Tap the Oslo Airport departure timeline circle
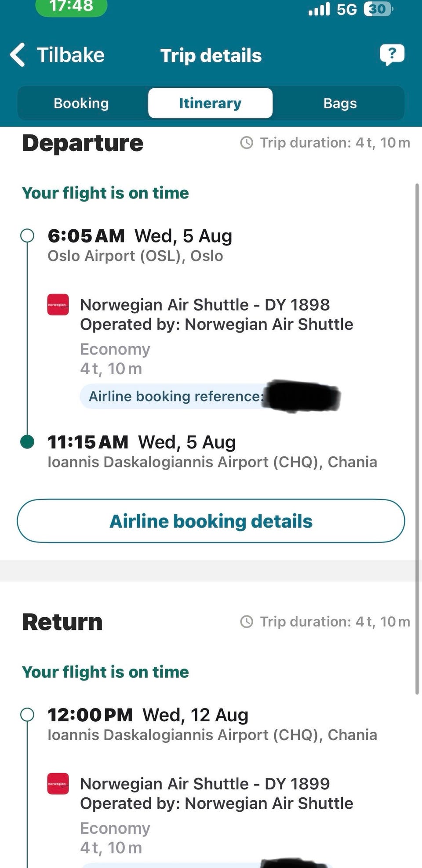Screen dimensions: 422x868 (x=27, y=235)
